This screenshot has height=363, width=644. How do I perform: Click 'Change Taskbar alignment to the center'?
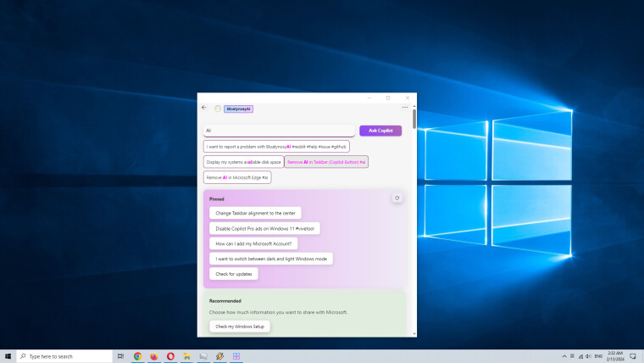pos(255,214)
